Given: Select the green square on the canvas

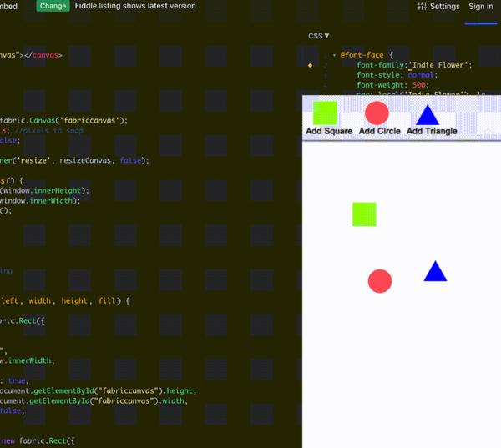Looking at the screenshot, I should 364,214.
